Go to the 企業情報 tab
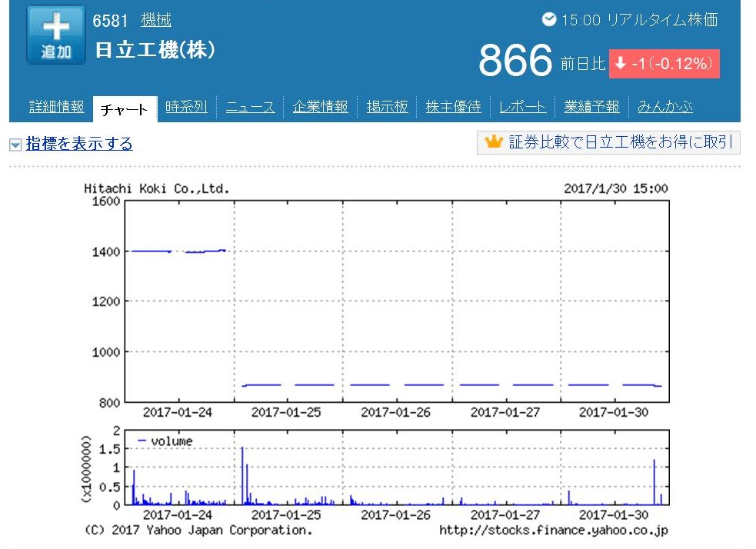Viewport: 756px width, 549px height. (320, 107)
